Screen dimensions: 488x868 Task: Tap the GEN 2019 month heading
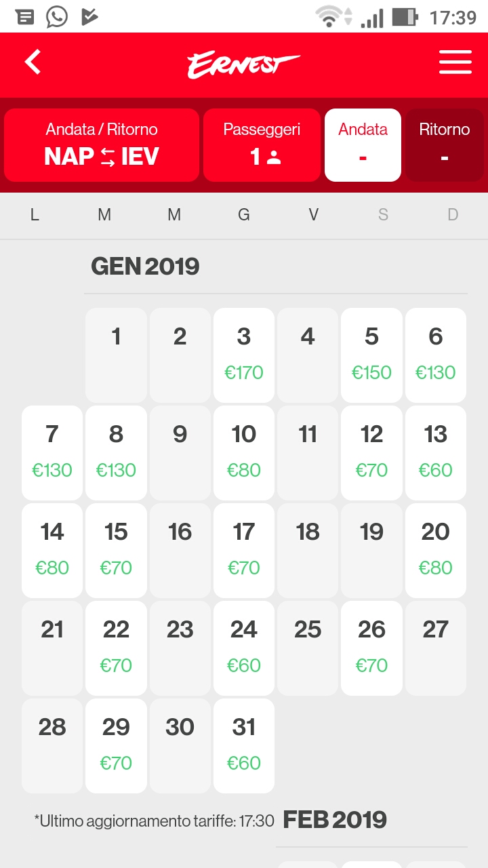[x=145, y=267]
